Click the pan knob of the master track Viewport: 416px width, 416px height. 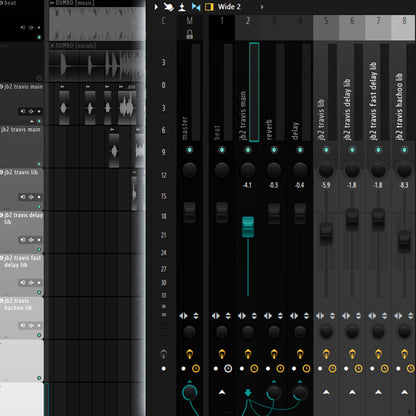point(190,170)
